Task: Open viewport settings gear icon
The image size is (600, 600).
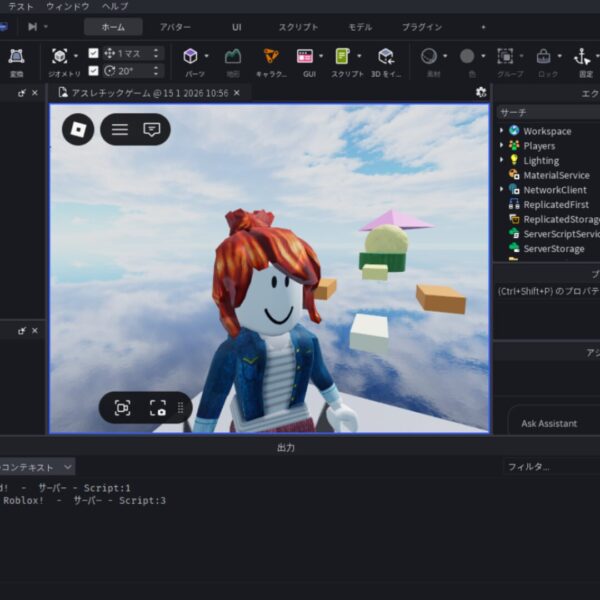Action: pyautogui.click(x=481, y=92)
